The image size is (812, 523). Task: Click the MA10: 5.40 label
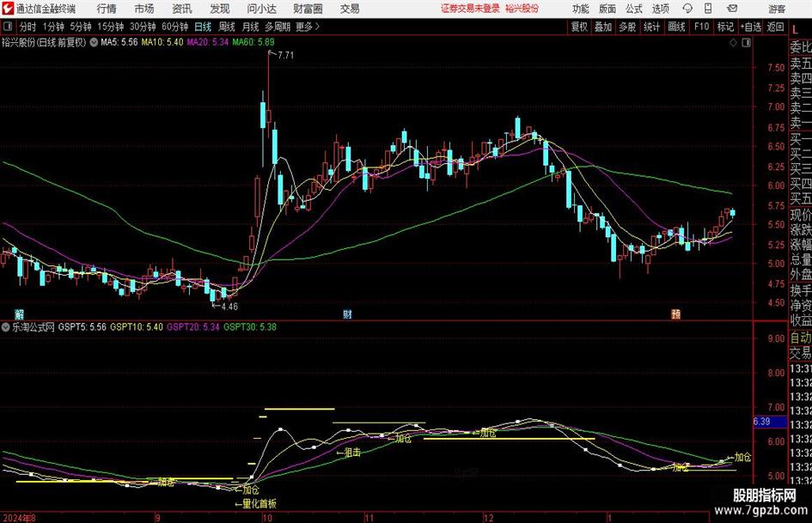point(162,42)
